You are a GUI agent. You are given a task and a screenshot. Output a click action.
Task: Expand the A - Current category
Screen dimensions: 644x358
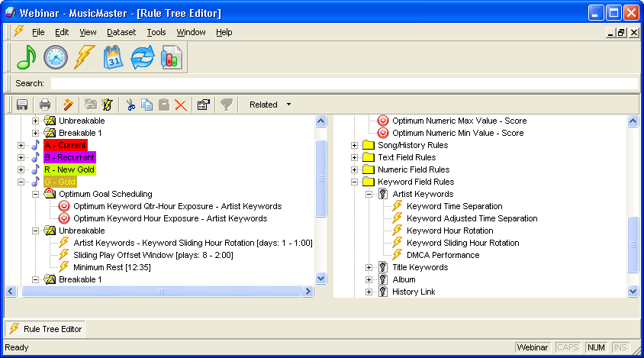[x=22, y=145]
